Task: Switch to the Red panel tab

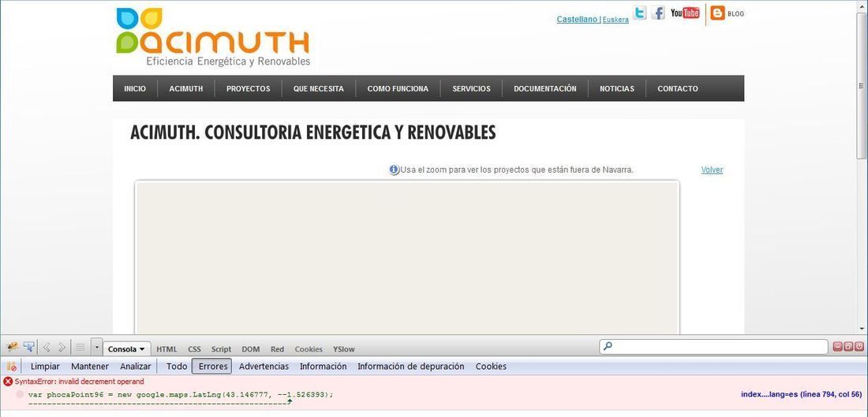Action: 277,349
